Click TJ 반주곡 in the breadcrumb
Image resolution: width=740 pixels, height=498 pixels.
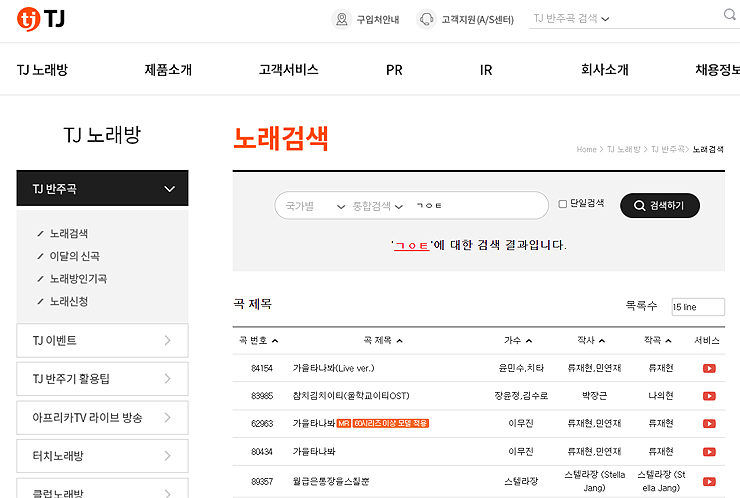[x=668, y=149]
